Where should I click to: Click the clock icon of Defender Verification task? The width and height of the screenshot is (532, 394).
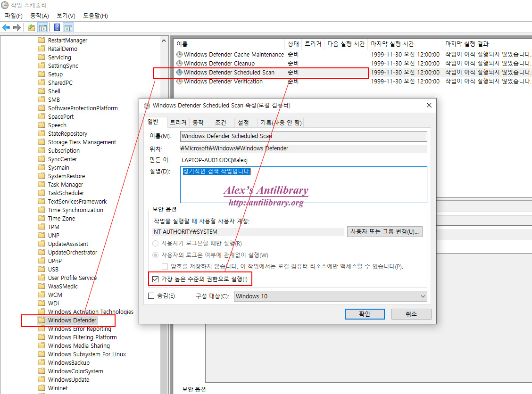tap(179, 82)
